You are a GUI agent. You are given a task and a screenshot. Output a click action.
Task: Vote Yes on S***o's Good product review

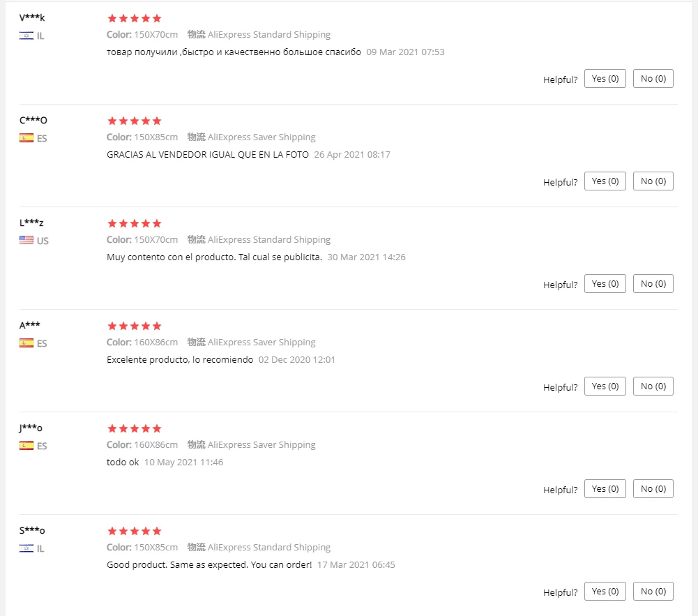click(605, 591)
